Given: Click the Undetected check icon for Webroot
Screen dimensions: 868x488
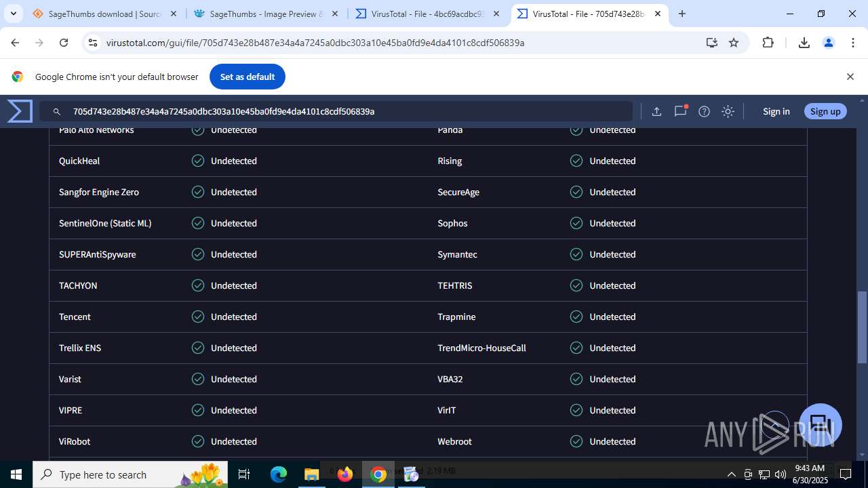Looking at the screenshot, I should 576,441.
